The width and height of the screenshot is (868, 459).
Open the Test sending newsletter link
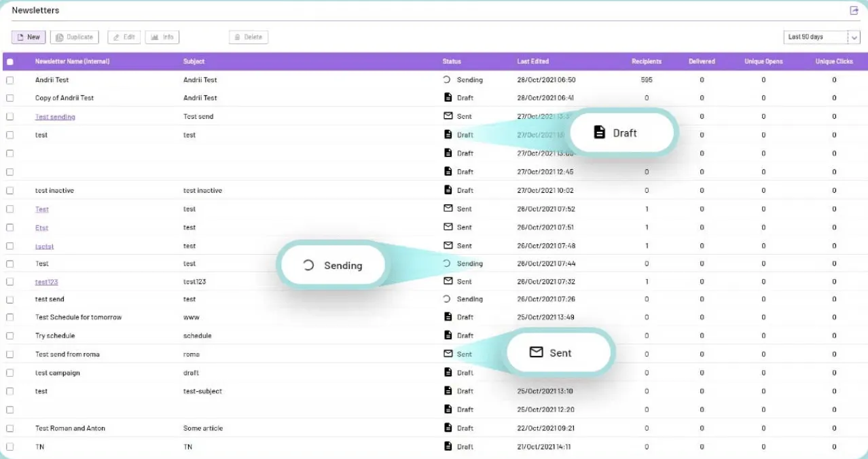pyautogui.click(x=55, y=117)
